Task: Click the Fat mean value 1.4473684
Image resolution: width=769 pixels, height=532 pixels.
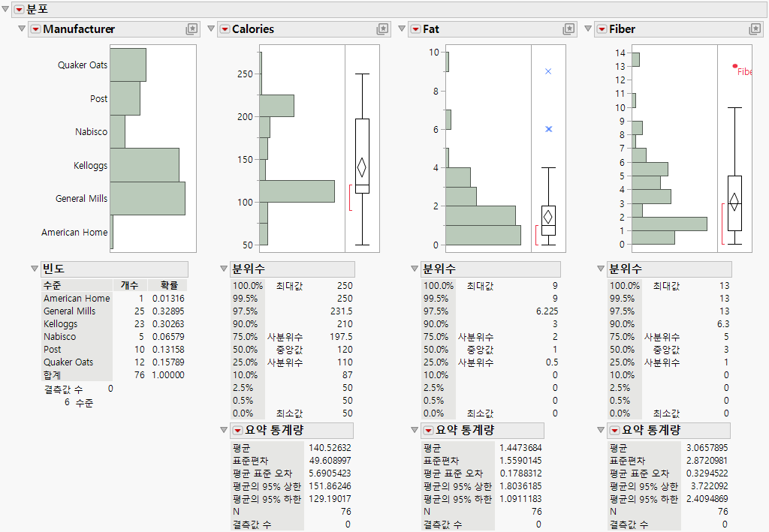Action: [520, 448]
